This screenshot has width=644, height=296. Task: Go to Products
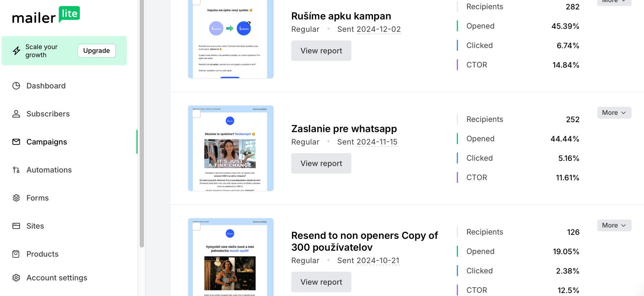click(42, 254)
